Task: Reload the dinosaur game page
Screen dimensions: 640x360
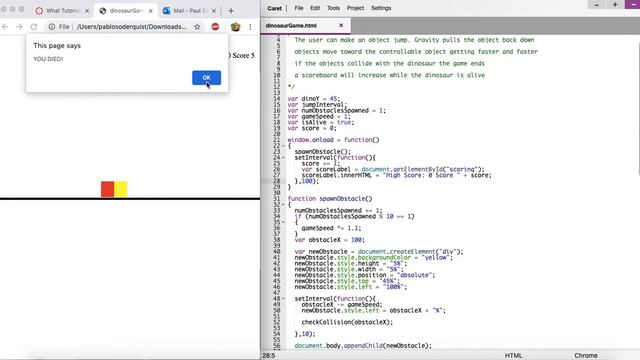Action: (x=34, y=27)
